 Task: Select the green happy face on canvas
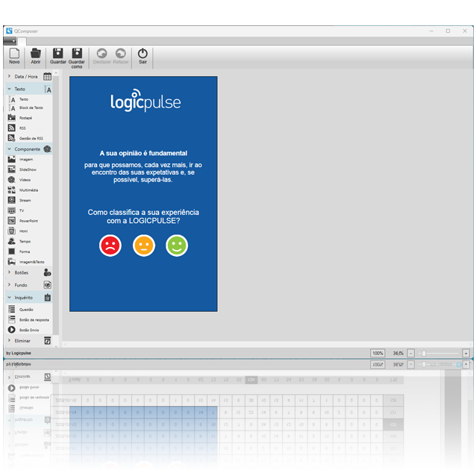coord(177,245)
